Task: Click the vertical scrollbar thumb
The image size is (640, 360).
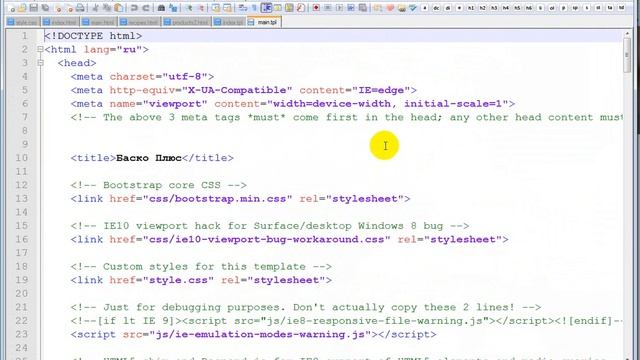Action: [627, 56]
